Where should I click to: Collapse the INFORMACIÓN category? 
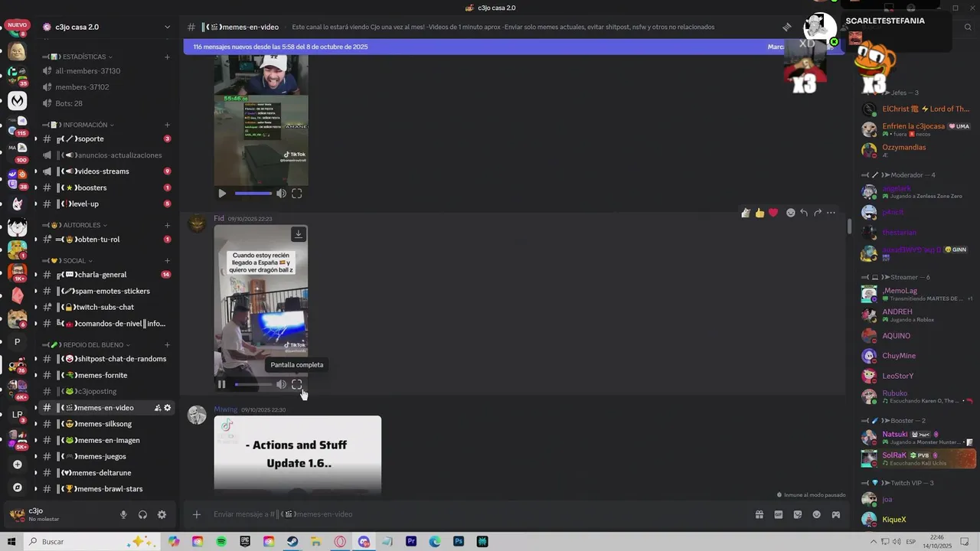tap(84, 125)
